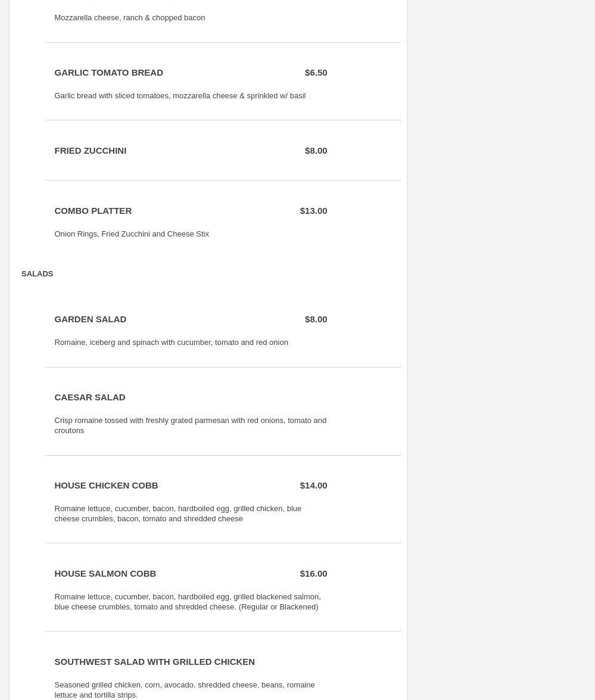Click the $13.00 Combo Platter price
The width and height of the screenshot is (595, 700).
[313, 211]
